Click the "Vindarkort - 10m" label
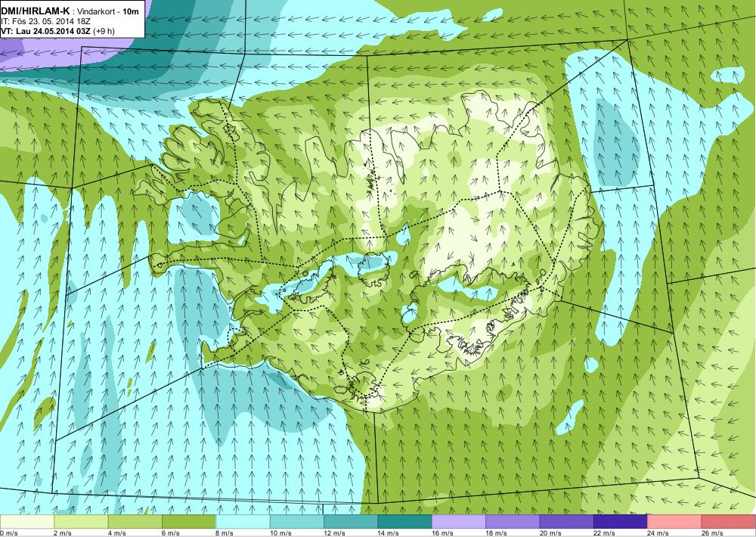 pyautogui.click(x=107, y=12)
